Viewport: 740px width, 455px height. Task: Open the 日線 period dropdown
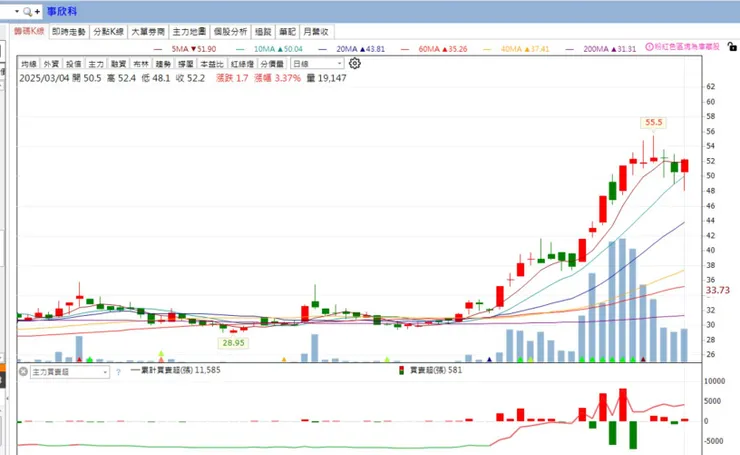(317, 64)
